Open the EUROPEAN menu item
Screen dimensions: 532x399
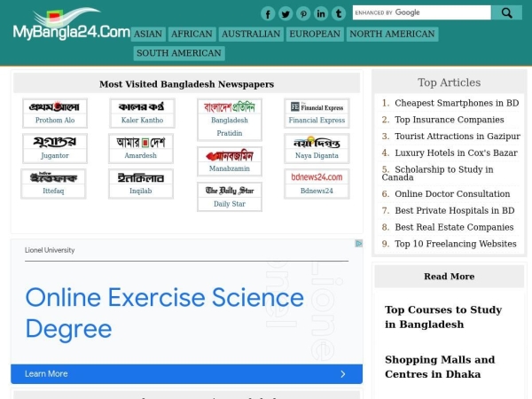point(315,34)
